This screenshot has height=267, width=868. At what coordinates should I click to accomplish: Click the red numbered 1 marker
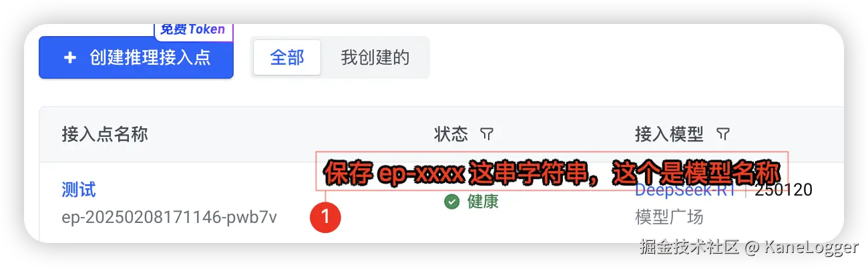pyautogui.click(x=326, y=217)
